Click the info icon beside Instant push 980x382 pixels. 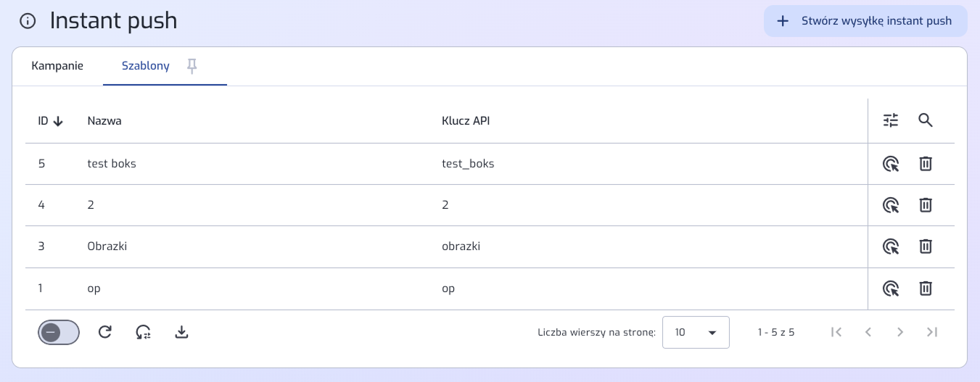[x=28, y=21]
